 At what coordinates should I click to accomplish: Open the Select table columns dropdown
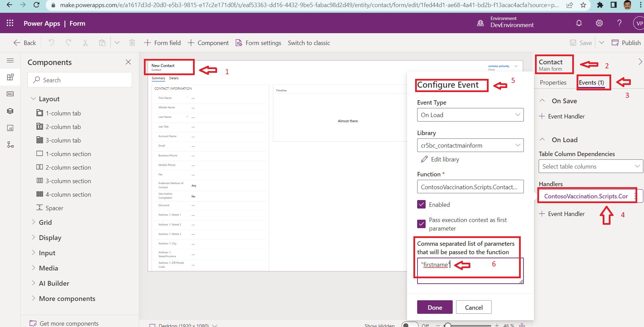click(590, 166)
